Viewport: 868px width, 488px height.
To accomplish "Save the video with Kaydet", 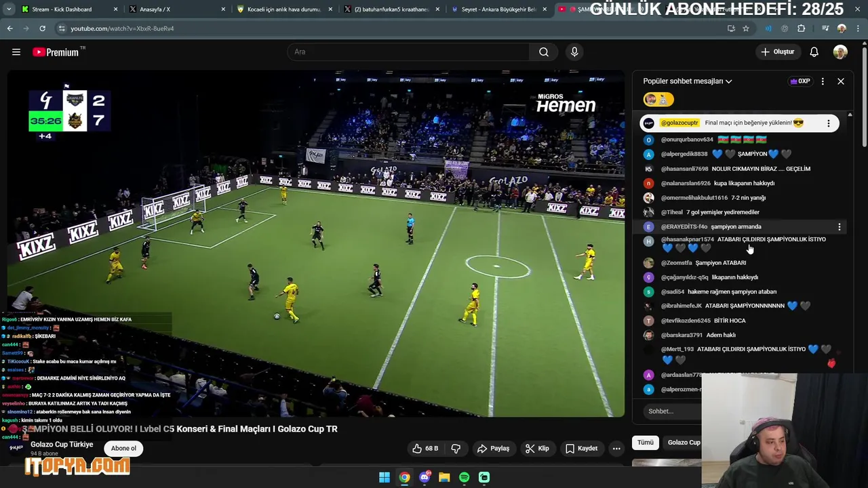I will coord(581,449).
